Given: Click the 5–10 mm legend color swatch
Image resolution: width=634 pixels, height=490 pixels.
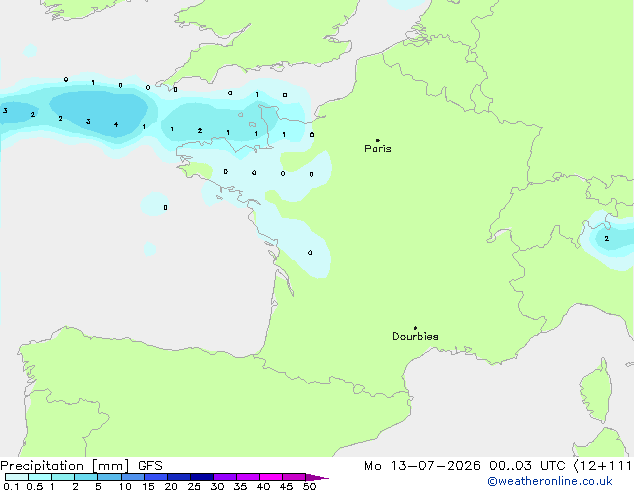Looking at the screenshot, I should 109,477.
